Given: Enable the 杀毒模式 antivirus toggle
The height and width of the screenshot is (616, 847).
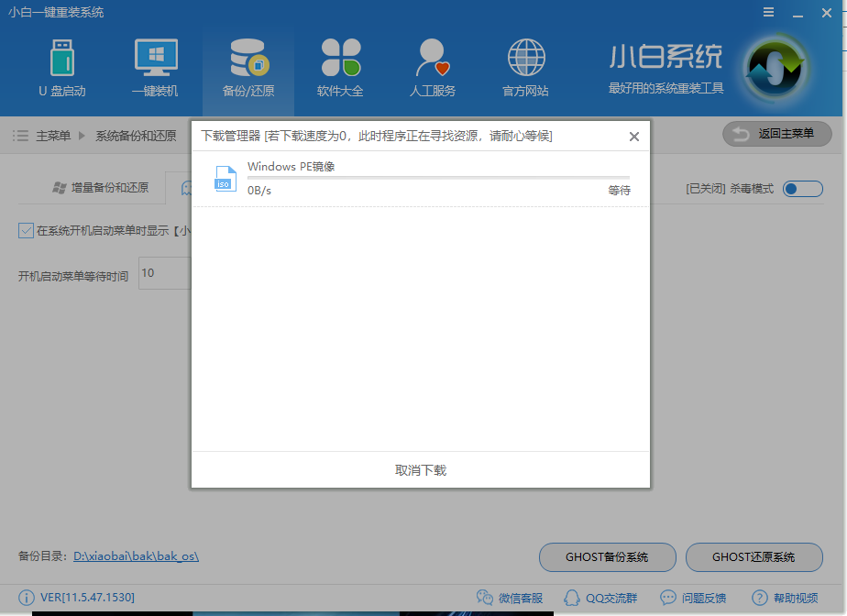Looking at the screenshot, I should tap(801, 188).
